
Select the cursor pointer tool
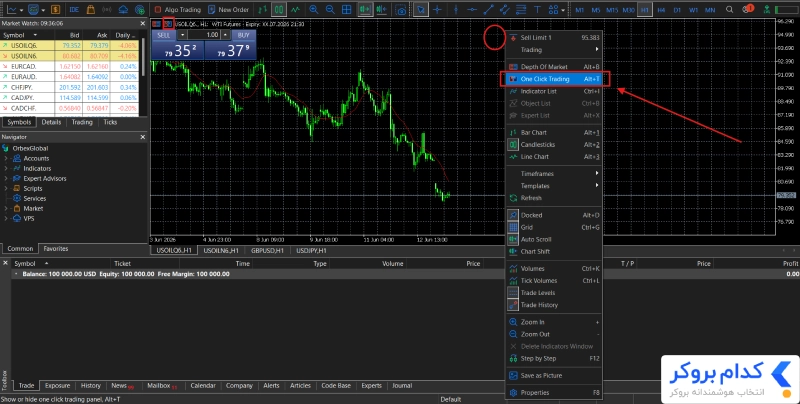point(420,10)
